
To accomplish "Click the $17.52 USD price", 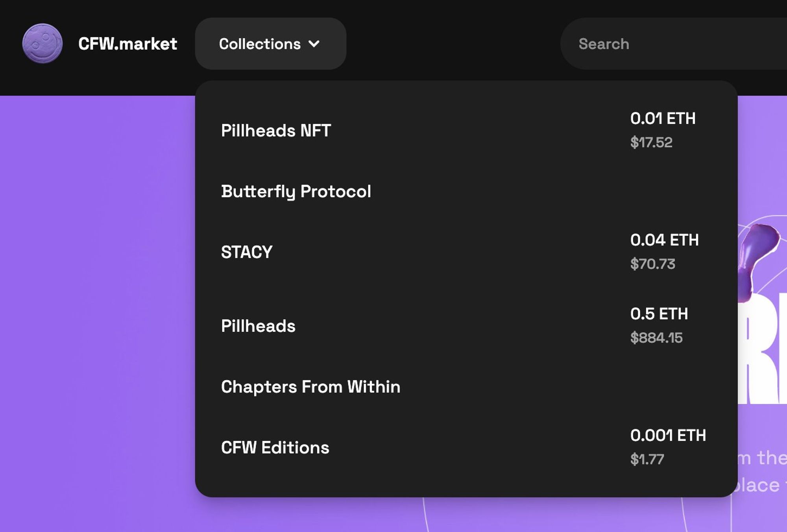I will (651, 142).
